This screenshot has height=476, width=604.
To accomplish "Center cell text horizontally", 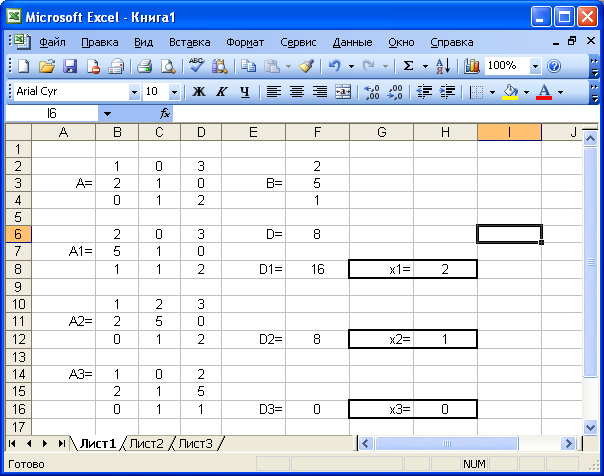I will tap(297, 92).
